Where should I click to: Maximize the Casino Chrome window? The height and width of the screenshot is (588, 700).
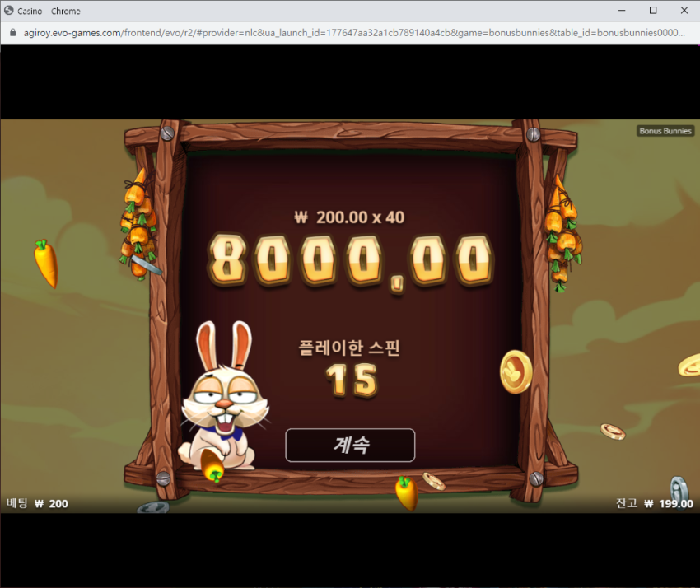point(653,10)
